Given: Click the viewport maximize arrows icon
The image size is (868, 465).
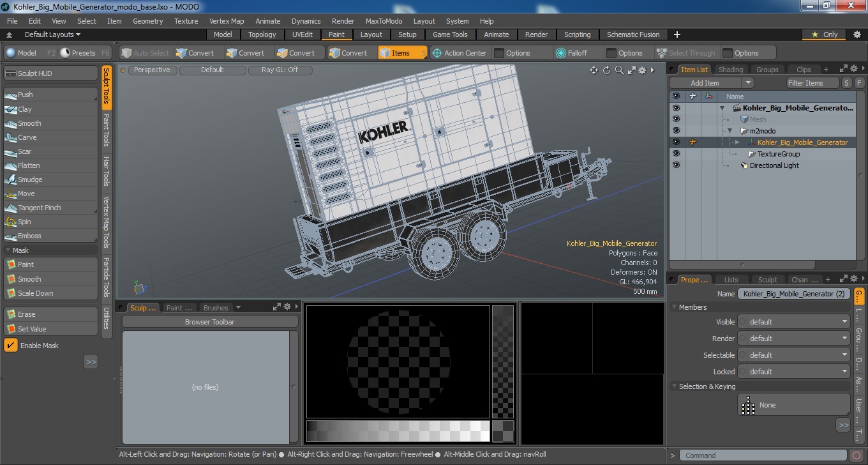Looking at the screenshot, I should (631, 70).
